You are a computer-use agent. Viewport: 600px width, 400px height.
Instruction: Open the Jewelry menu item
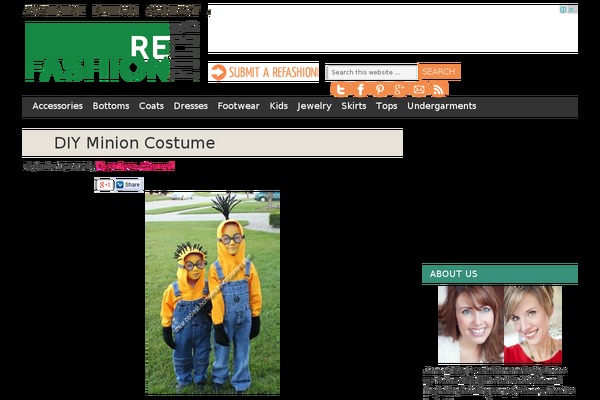click(314, 106)
